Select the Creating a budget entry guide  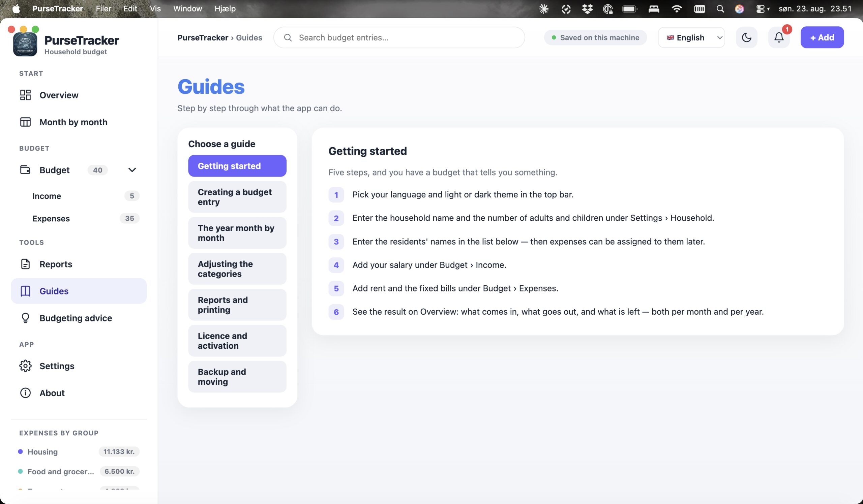tap(237, 197)
